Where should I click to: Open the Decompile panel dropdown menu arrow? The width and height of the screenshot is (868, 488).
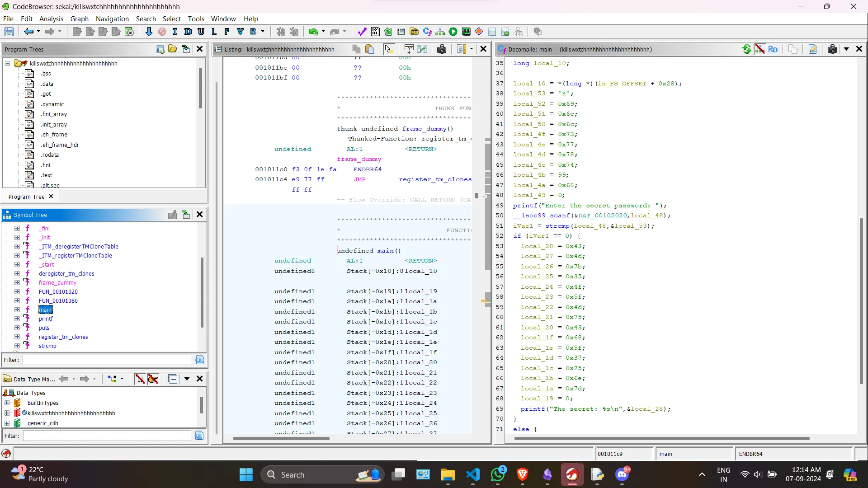[846, 49]
